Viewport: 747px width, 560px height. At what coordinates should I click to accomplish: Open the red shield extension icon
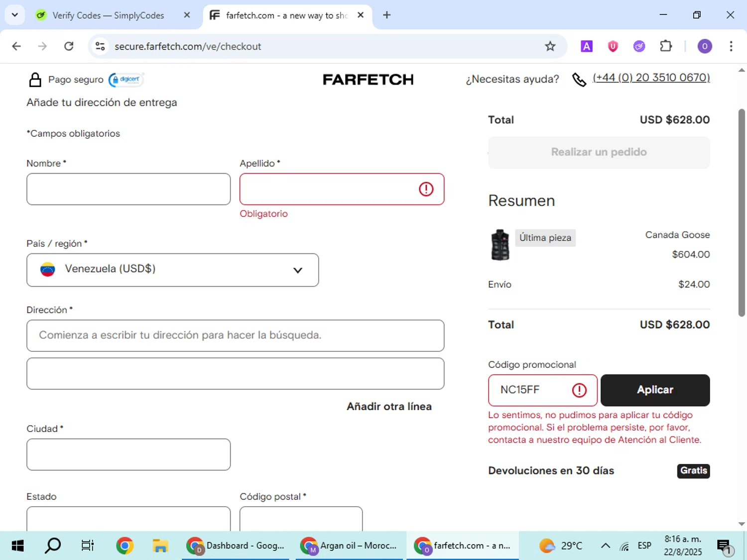(613, 46)
